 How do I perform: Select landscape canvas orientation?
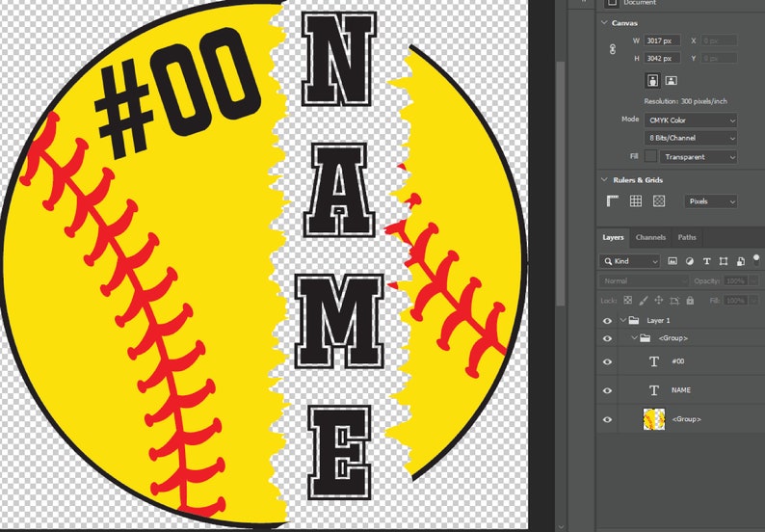pos(672,81)
